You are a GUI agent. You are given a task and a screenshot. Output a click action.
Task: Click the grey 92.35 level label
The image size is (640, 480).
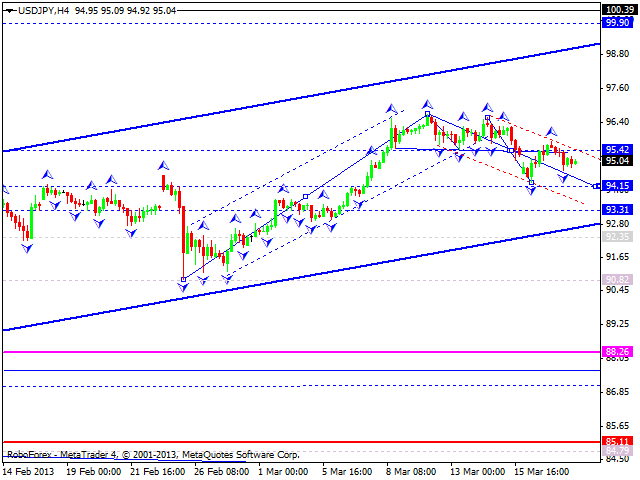point(618,236)
